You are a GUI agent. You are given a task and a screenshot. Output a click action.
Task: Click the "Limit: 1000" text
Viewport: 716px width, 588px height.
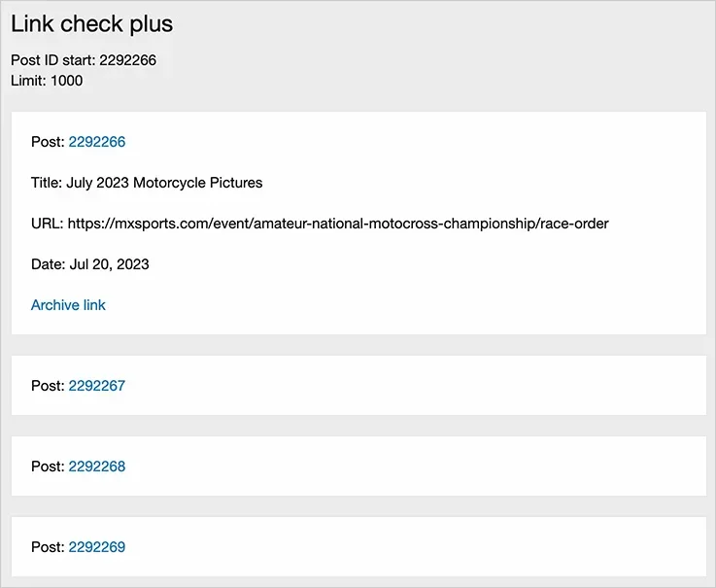(x=47, y=81)
